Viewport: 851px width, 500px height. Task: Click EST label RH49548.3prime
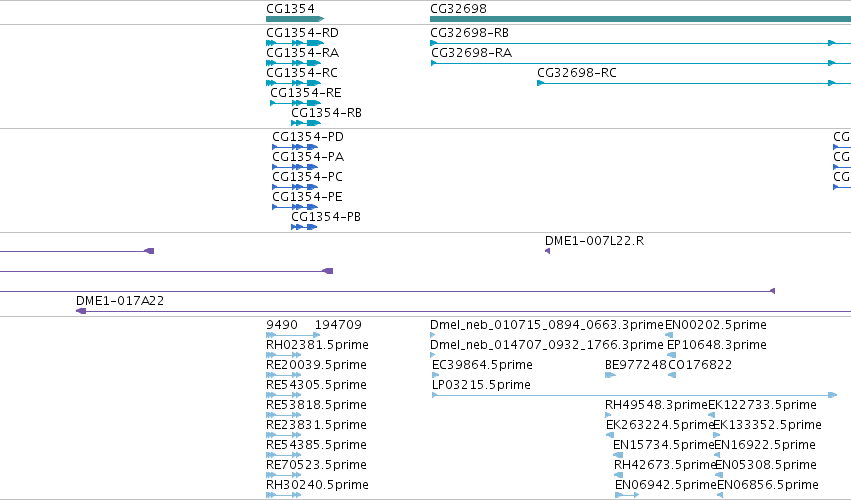[656, 405]
